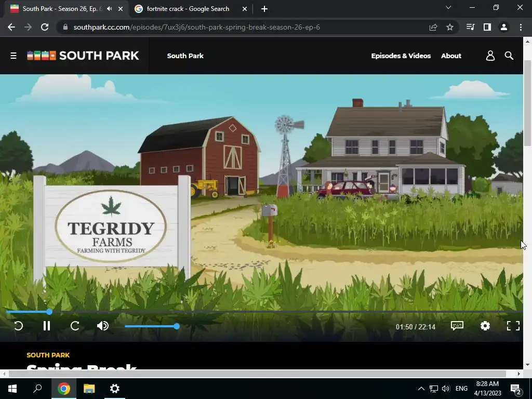532x399 pixels.
Task: Enter fullscreen video mode
Action: click(513, 326)
